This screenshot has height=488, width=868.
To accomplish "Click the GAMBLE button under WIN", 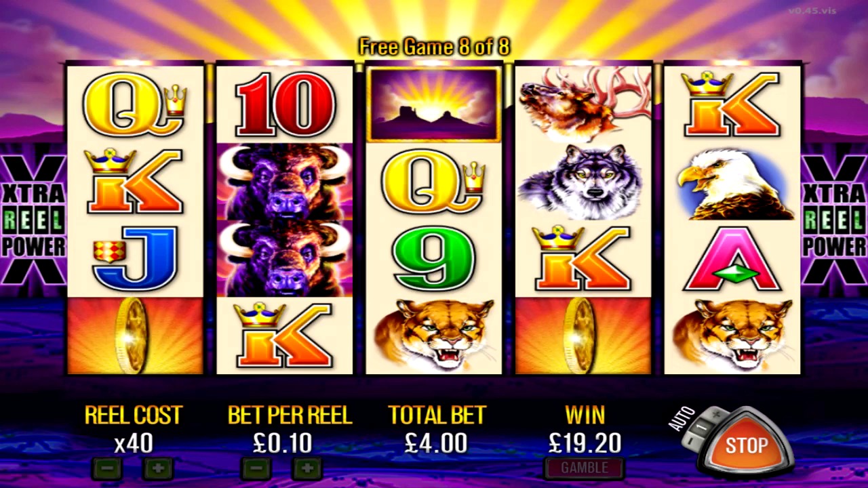I will [585, 468].
